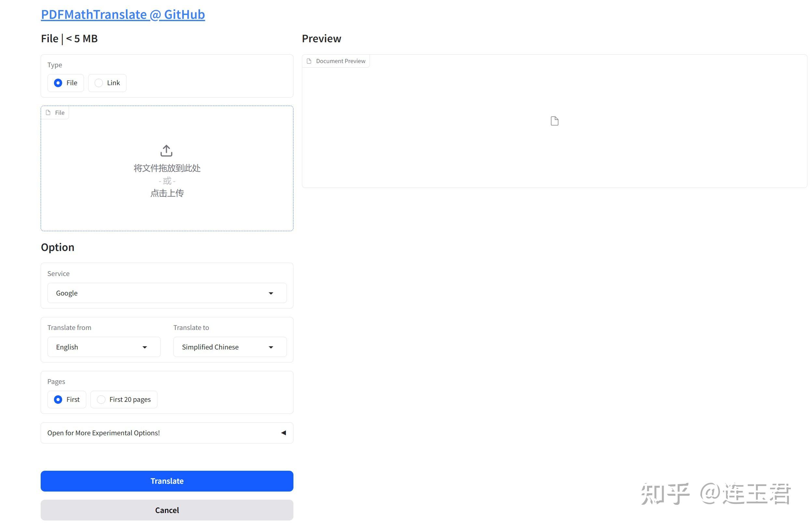
Task: Choose the First 20 pages option
Action: pos(101,400)
